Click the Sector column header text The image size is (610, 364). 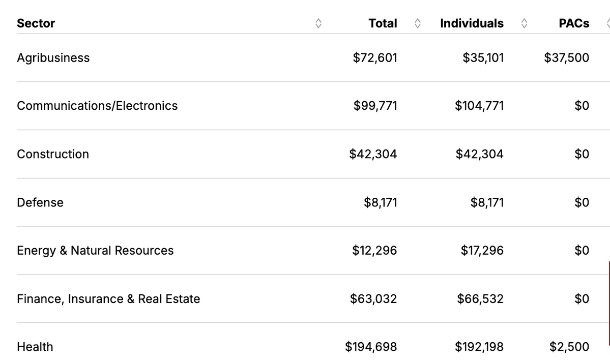click(36, 23)
